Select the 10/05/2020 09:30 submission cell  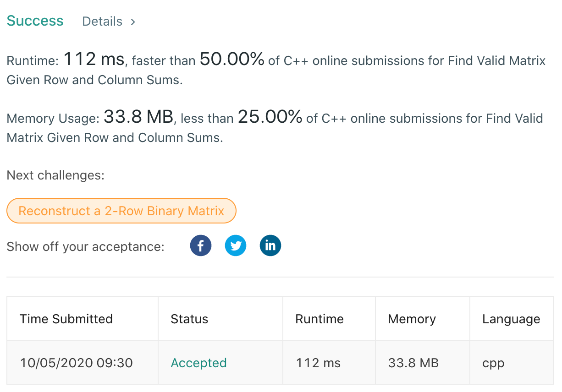point(77,363)
